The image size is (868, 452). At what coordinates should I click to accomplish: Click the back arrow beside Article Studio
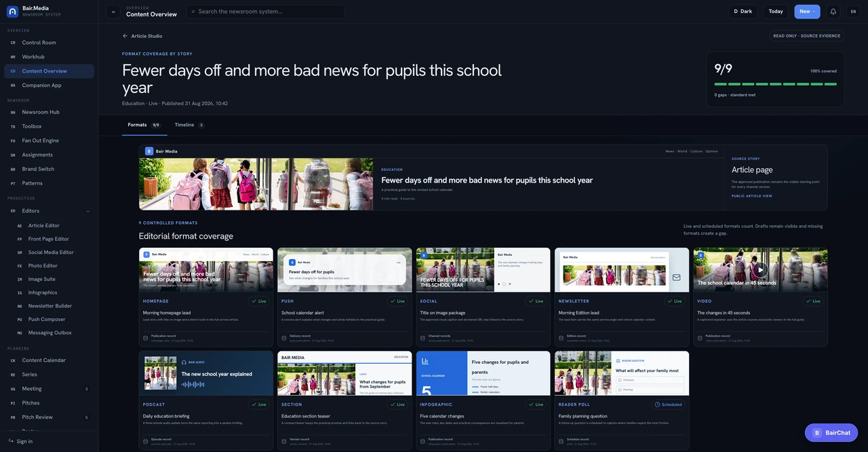click(x=125, y=36)
